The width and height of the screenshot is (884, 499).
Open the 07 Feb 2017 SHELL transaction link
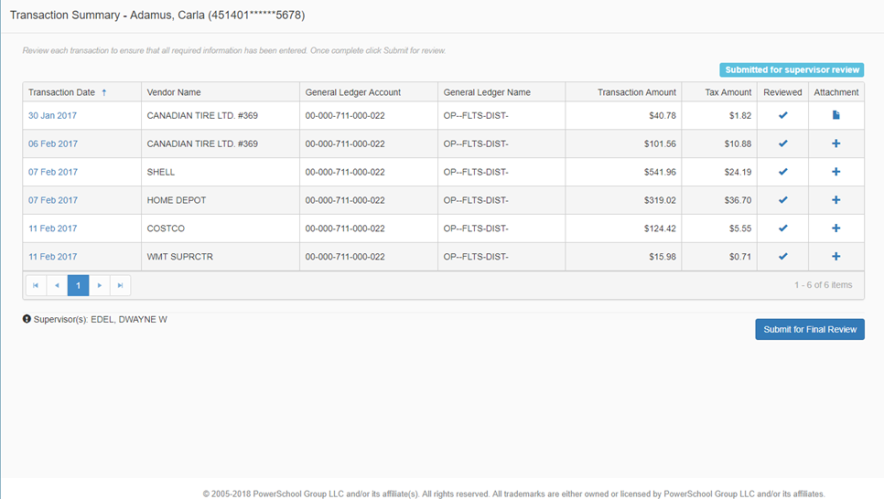[x=53, y=172]
